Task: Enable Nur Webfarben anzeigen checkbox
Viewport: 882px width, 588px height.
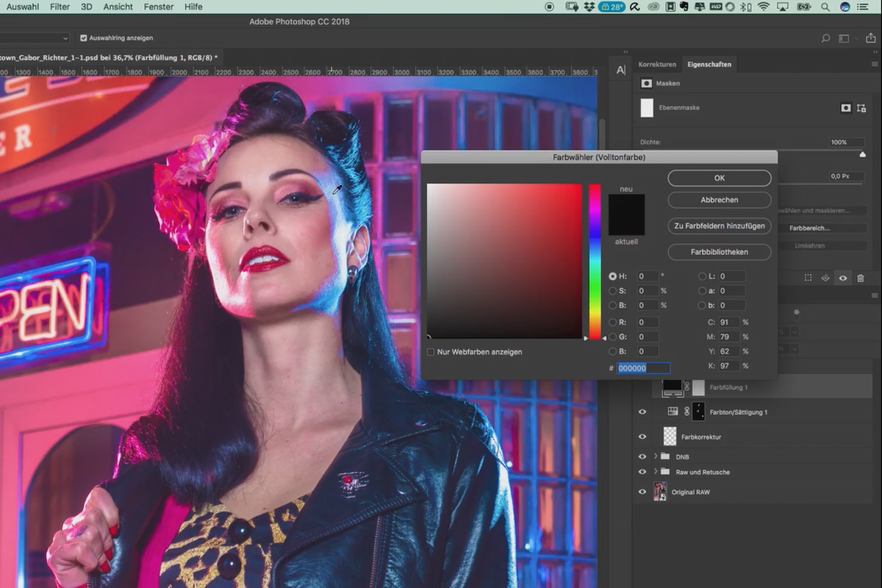Action: [x=431, y=352]
